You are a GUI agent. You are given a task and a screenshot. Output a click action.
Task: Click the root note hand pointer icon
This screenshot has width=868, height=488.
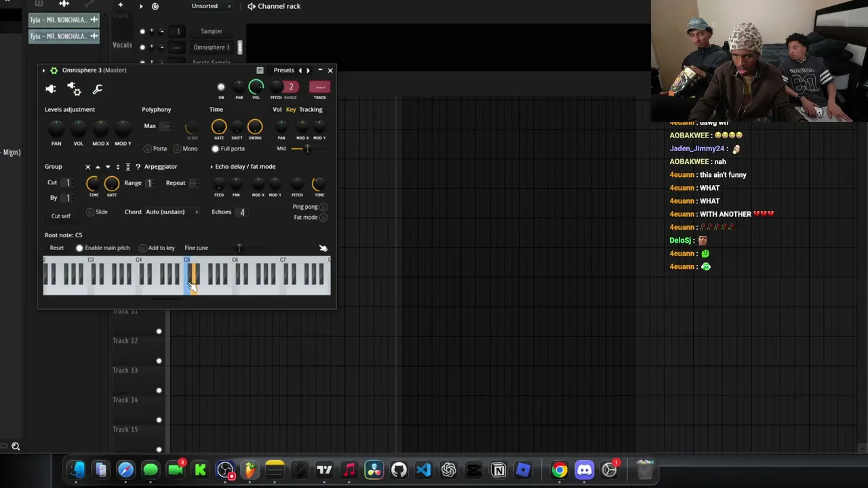(x=323, y=248)
